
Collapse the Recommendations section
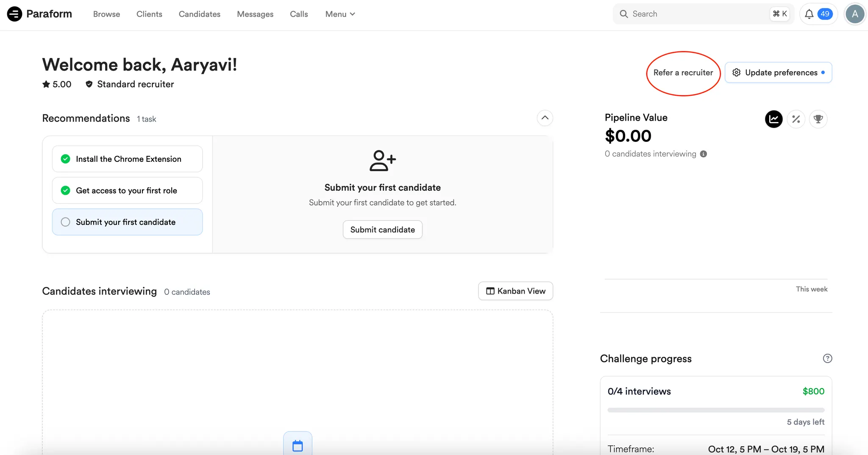[545, 118]
